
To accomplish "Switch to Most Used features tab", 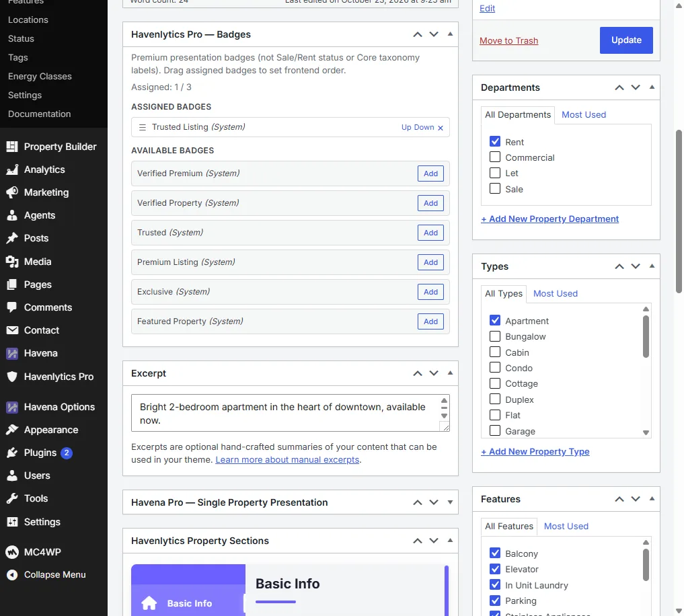I will 566,526.
